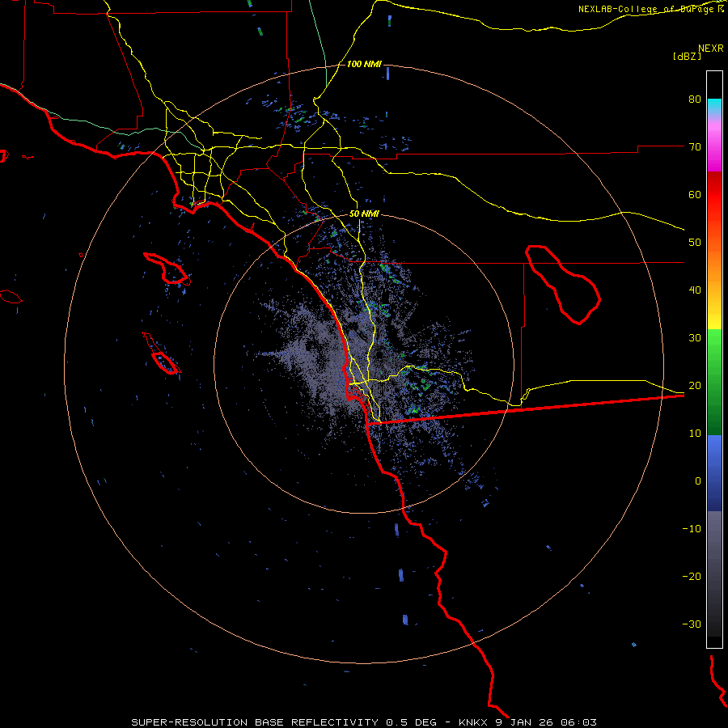This screenshot has height=728, width=728.
Task: Click the 30 value on the dBZ scale
Action: point(695,338)
